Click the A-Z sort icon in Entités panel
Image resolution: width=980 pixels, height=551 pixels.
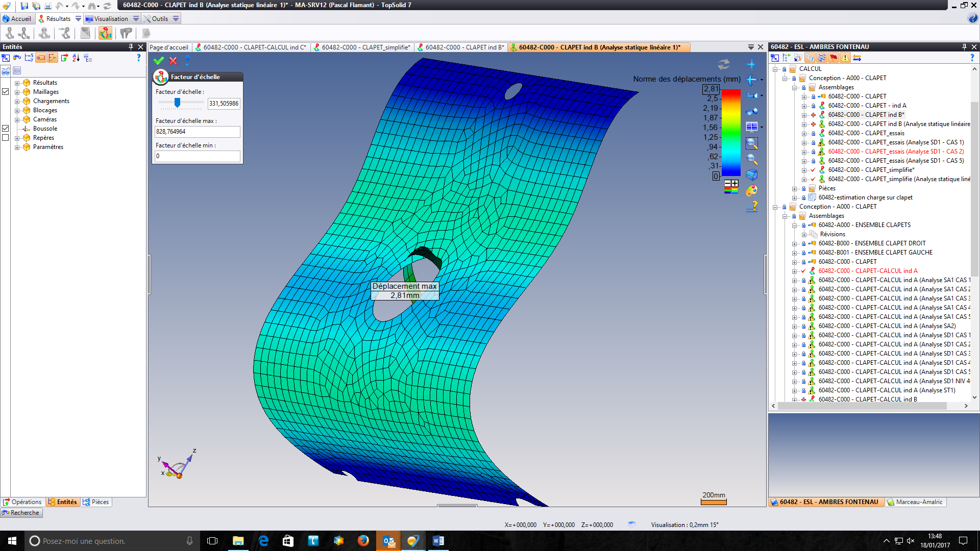point(76,58)
